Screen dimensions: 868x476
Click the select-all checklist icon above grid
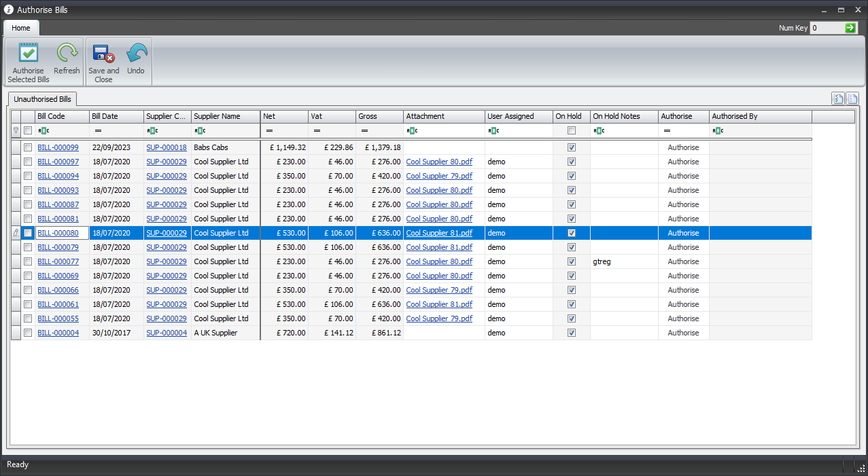click(x=838, y=99)
